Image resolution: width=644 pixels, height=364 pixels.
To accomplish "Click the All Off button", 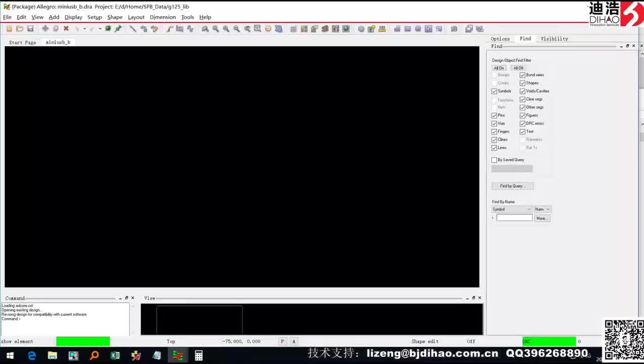I will coord(519,68).
